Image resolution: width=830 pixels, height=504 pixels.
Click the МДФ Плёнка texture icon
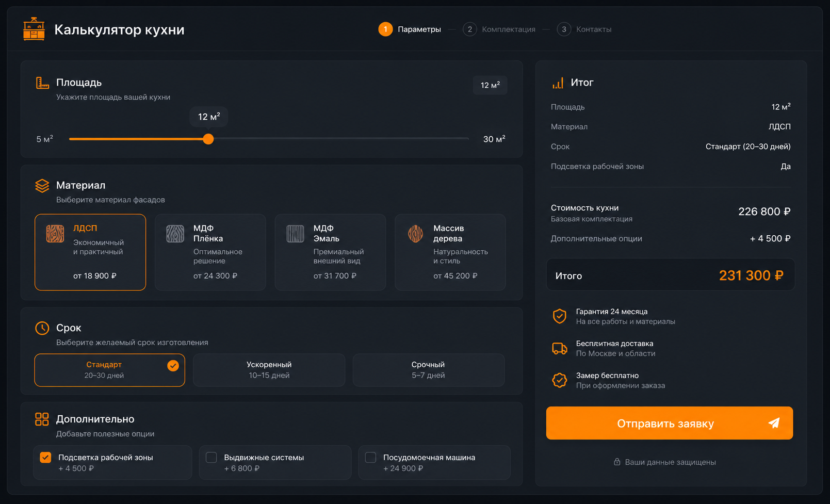tap(175, 234)
